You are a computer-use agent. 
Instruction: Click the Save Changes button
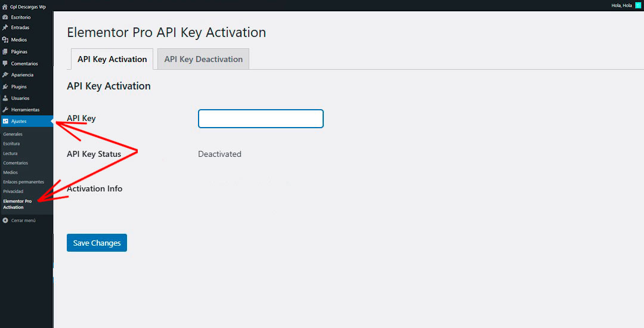pos(97,243)
